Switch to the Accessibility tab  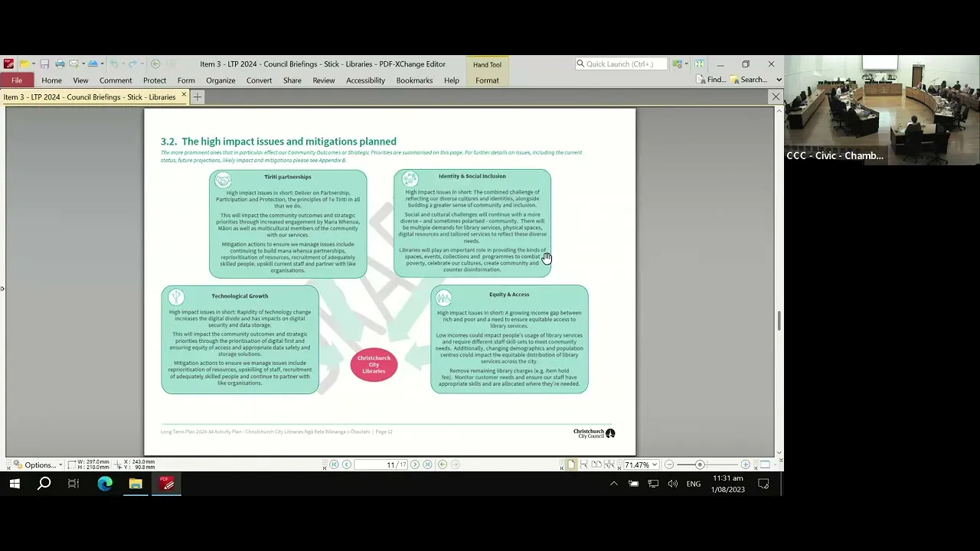point(365,80)
